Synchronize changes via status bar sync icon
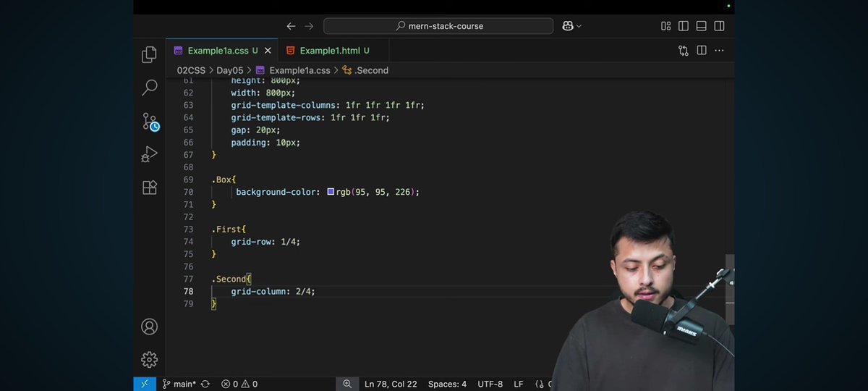The image size is (868, 391). point(205,384)
